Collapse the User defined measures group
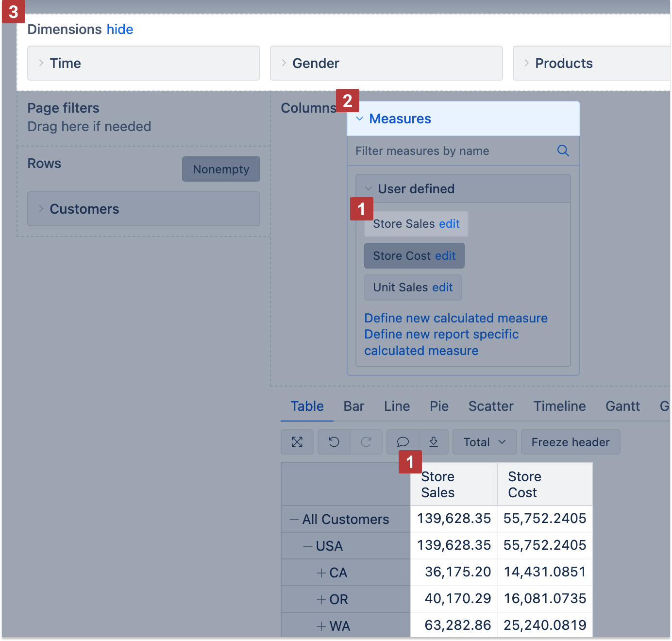The image size is (672, 641). [369, 189]
